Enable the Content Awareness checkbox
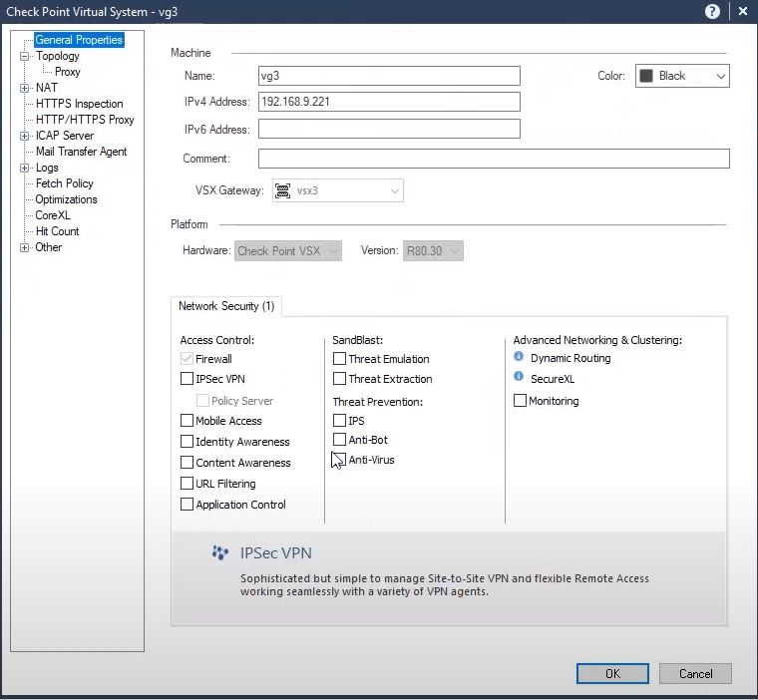 187,462
